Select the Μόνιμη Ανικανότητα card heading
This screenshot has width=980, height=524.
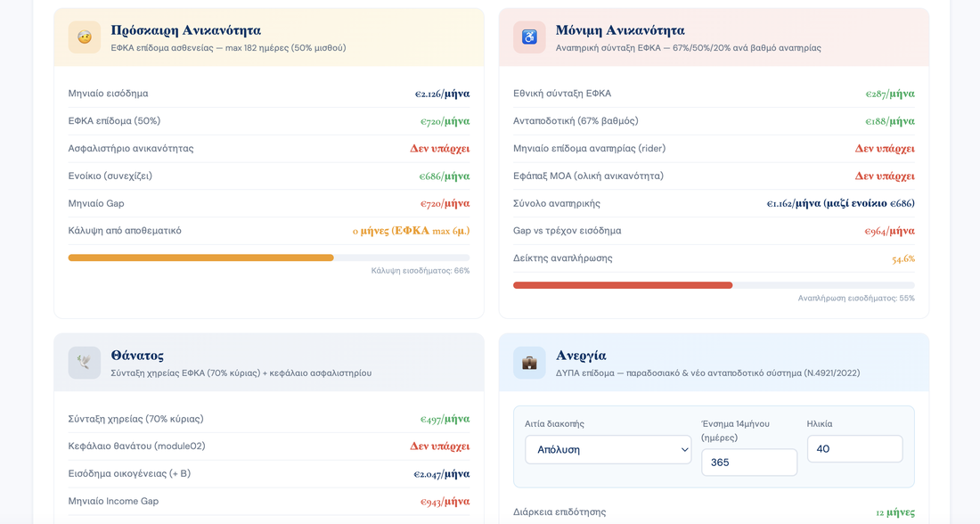pos(620,30)
